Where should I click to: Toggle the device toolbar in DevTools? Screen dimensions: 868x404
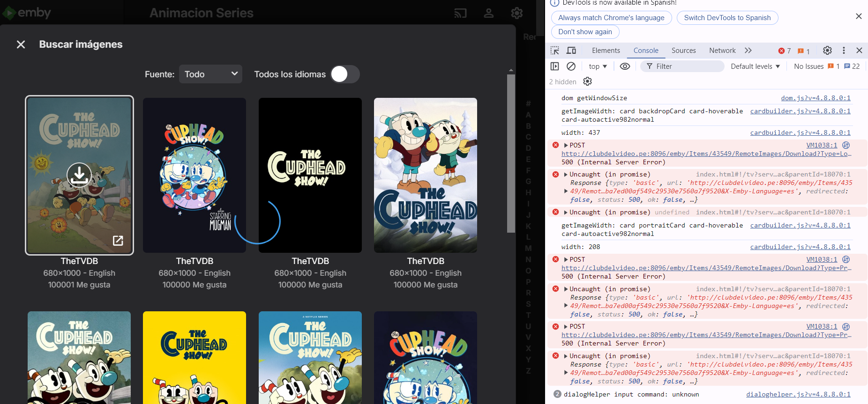click(x=571, y=51)
